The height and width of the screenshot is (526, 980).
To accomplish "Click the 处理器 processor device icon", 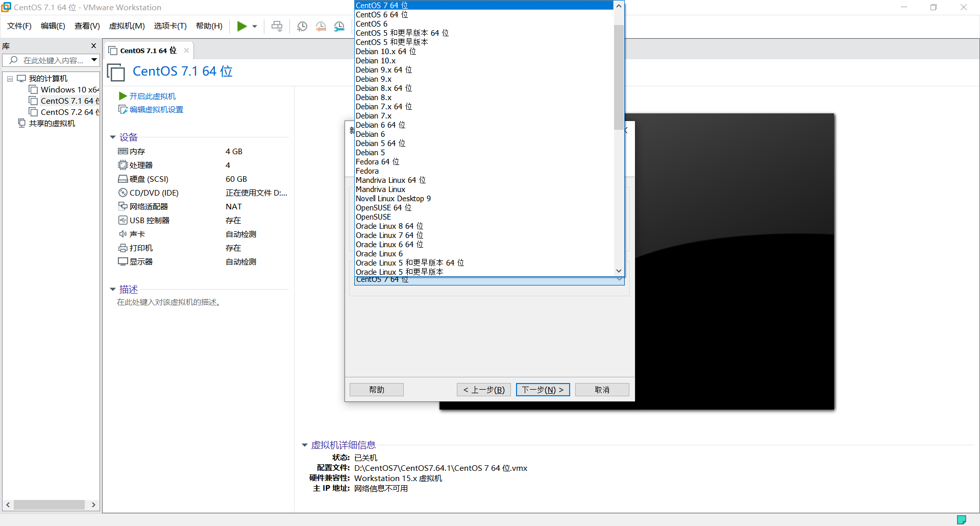I will point(123,165).
